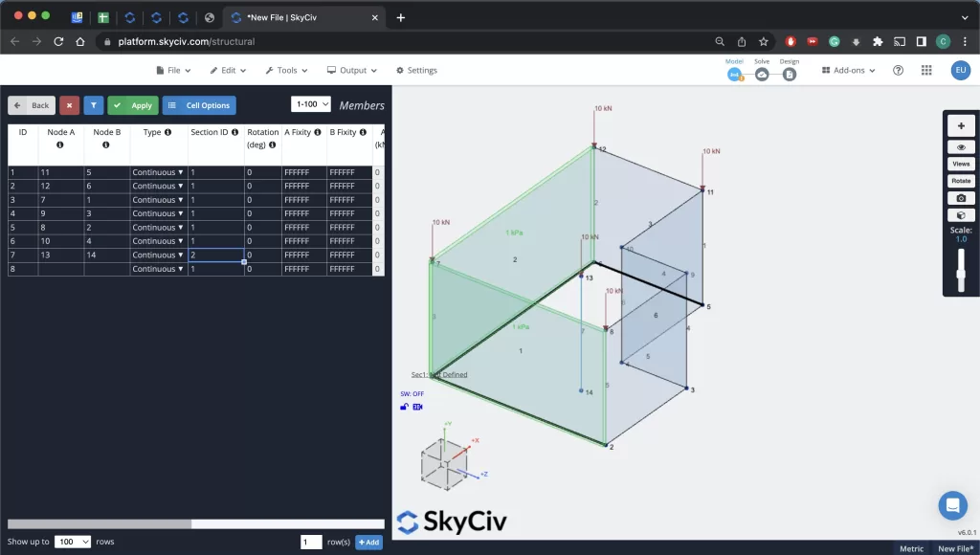
Task: Open the 1-100 range dropdown
Action: point(311,104)
